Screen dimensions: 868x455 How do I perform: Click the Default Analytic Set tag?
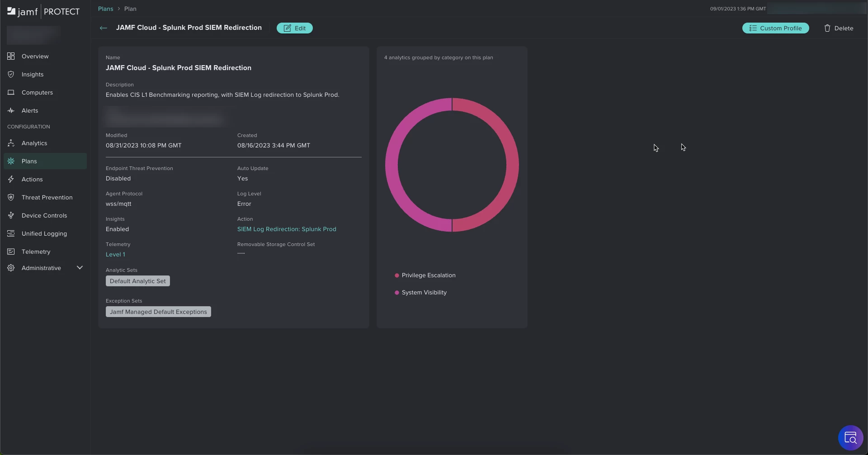pyautogui.click(x=138, y=281)
